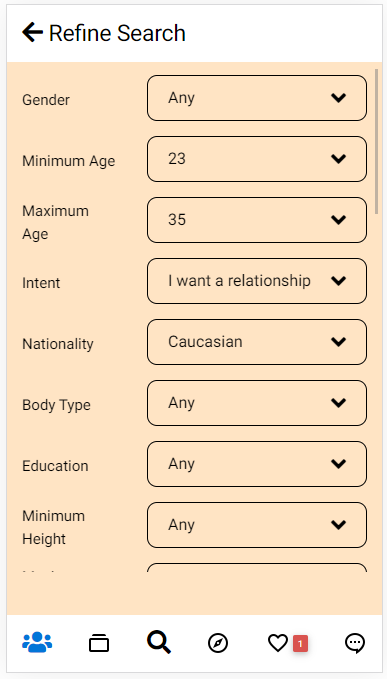The height and width of the screenshot is (679, 387).
Task: Open the Intent dropdown
Action: [x=257, y=281]
